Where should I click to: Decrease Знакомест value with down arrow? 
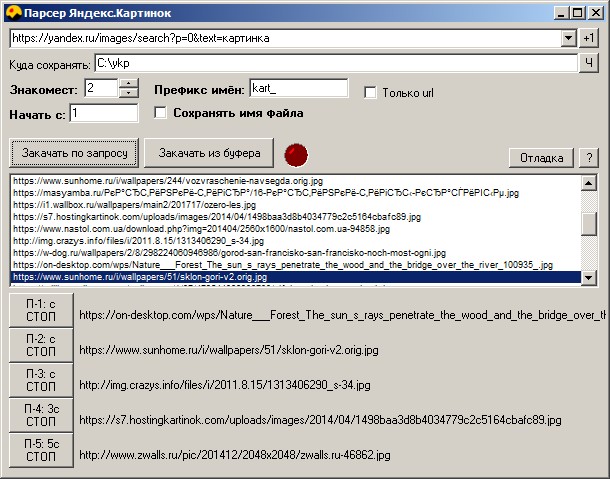128,93
